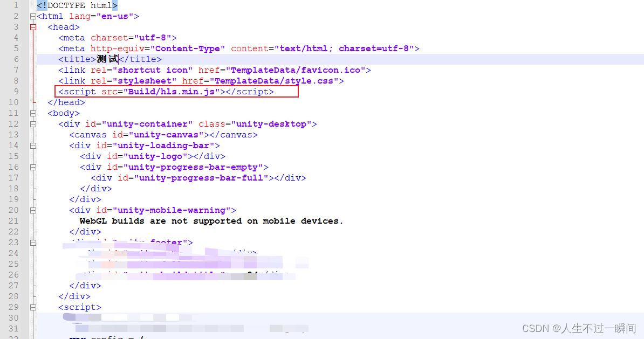Image resolution: width=644 pixels, height=339 pixels.
Task: Click the DOCTYPE html declaration
Action: pyautogui.click(x=77, y=5)
